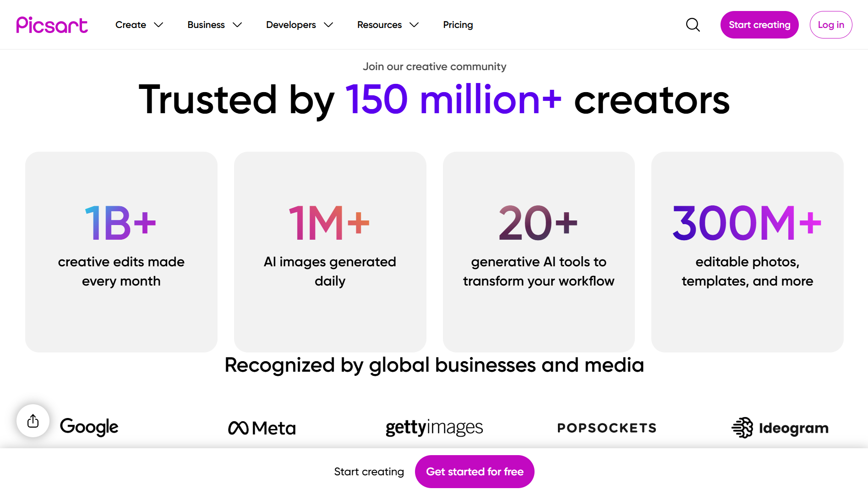
Task: Expand the Business dropdown menu
Action: [x=214, y=25]
